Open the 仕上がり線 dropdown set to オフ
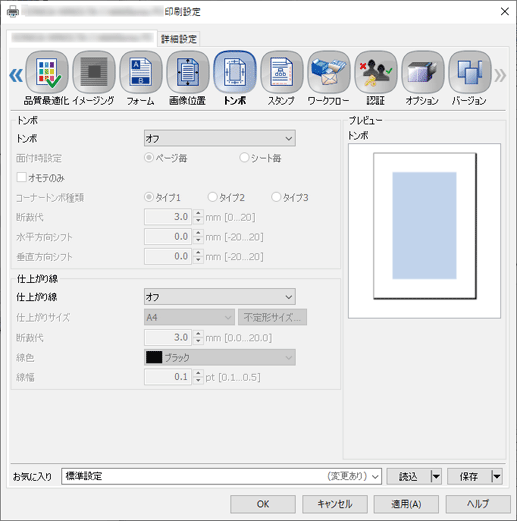Image resolution: width=517 pixels, height=521 pixels. (x=220, y=297)
